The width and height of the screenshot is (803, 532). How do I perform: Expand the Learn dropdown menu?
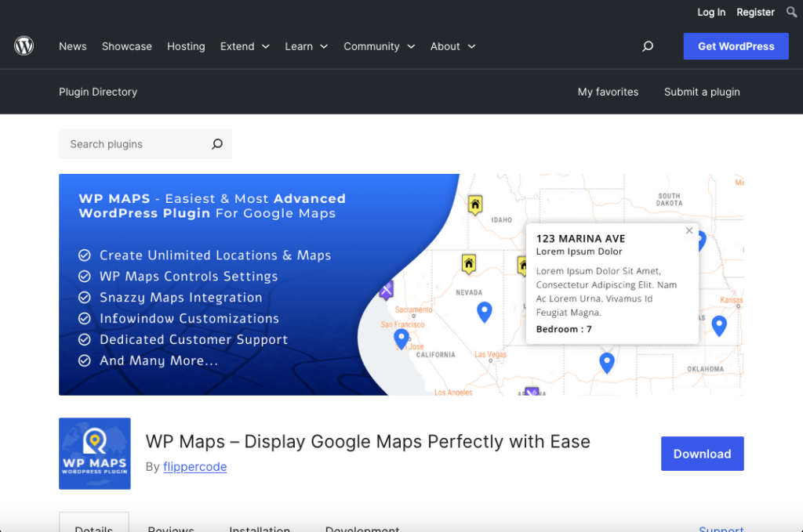(307, 46)
